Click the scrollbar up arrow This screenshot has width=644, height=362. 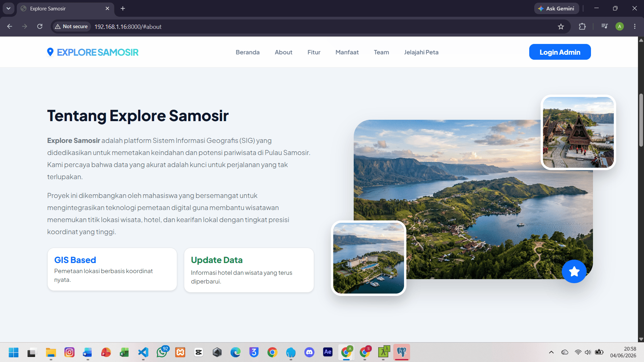[641, 40]
